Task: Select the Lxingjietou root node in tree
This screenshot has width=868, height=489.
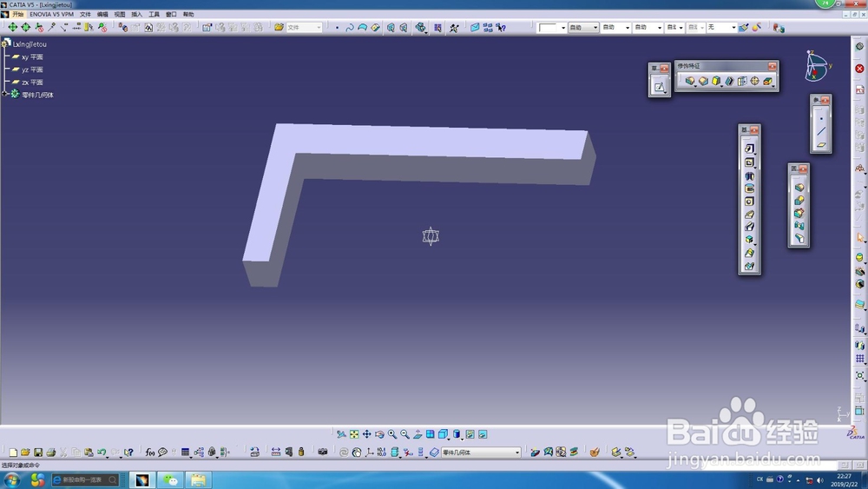Action: click(30, 43)
